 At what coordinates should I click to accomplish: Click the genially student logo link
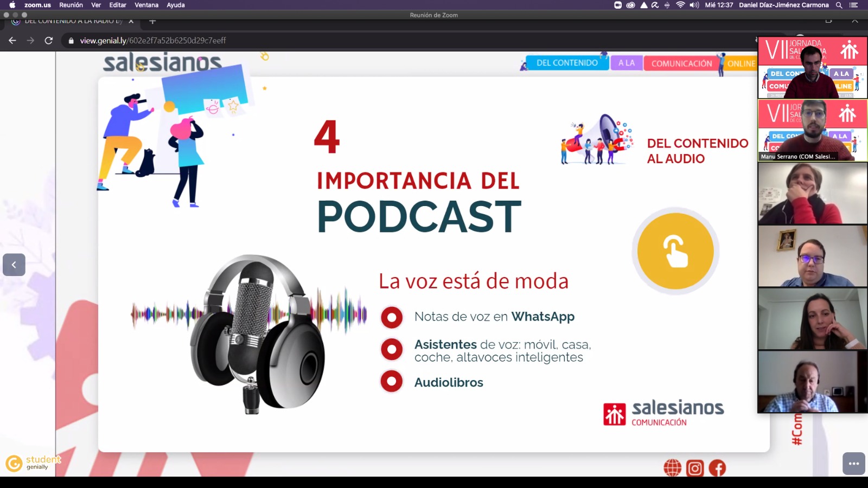point(33,463)
